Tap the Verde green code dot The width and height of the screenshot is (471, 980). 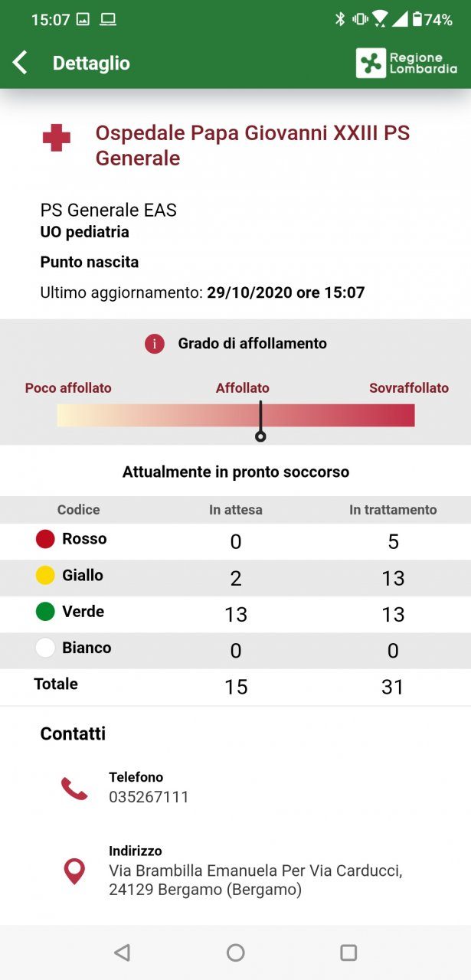[45, 612]
